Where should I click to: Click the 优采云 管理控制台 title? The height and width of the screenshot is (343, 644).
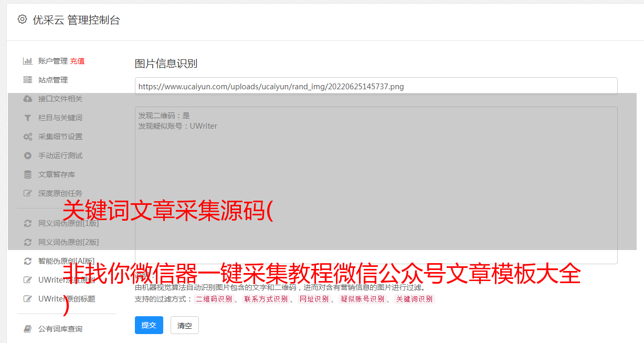point(76,20)
